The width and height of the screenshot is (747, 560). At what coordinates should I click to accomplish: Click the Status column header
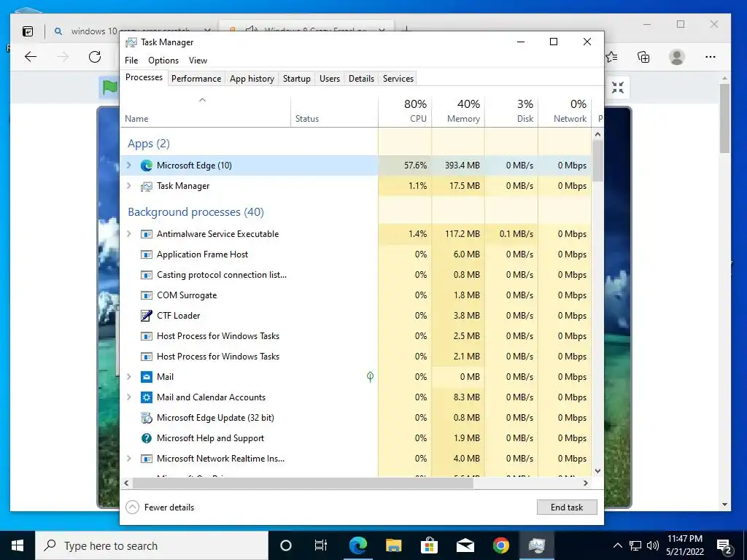pos(334,112)
